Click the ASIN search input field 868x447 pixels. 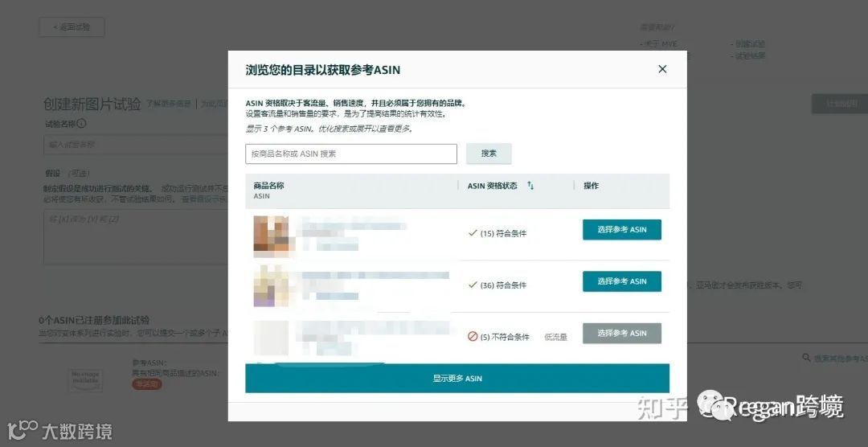pyautogui.click(x=351, y=154)
